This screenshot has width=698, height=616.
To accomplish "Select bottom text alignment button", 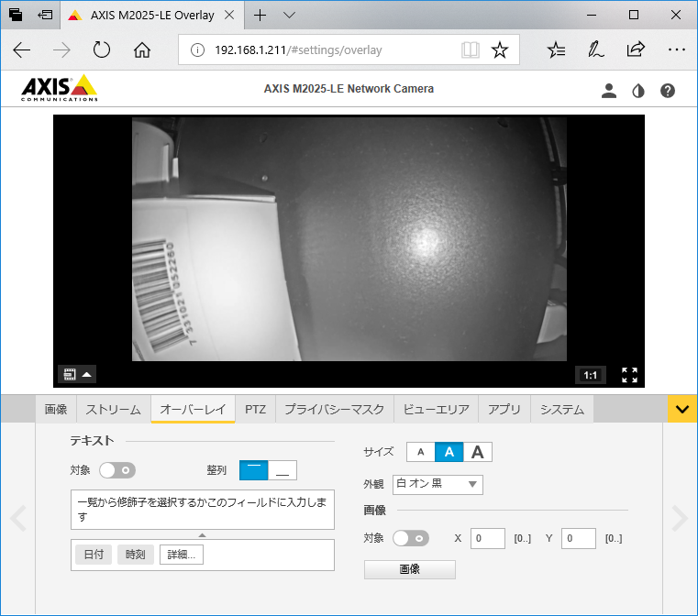I will [x=283, y=470].
